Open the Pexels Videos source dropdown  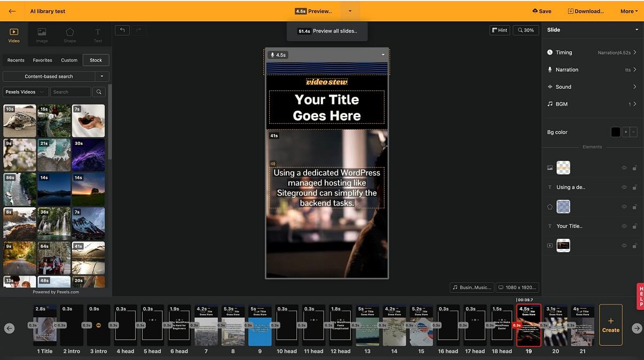26,92
